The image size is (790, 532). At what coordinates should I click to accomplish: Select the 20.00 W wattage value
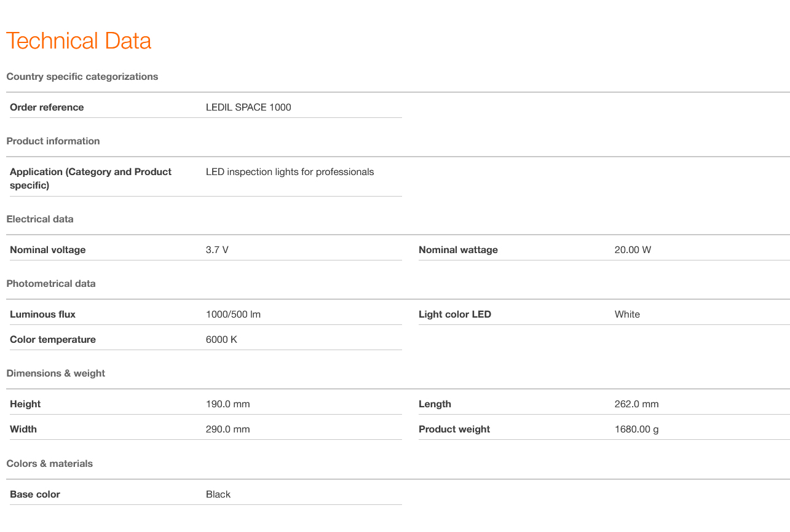[633, 250]
